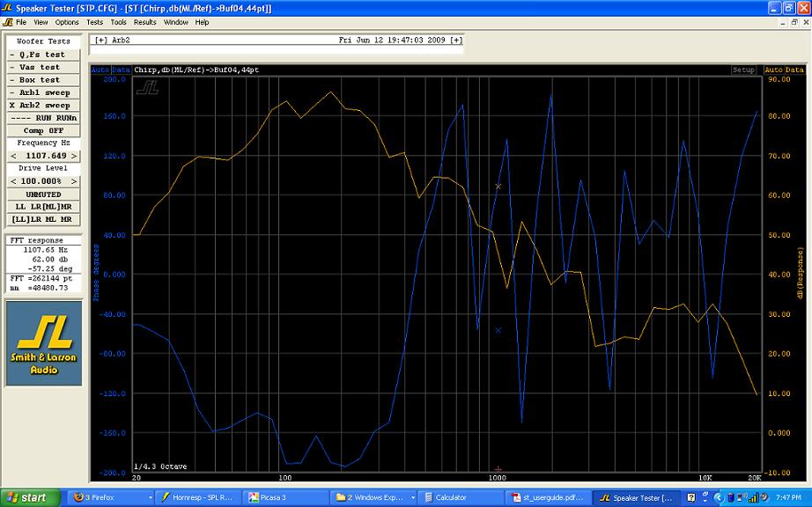Click the [LL]LR ML MR channel selector

43,219
